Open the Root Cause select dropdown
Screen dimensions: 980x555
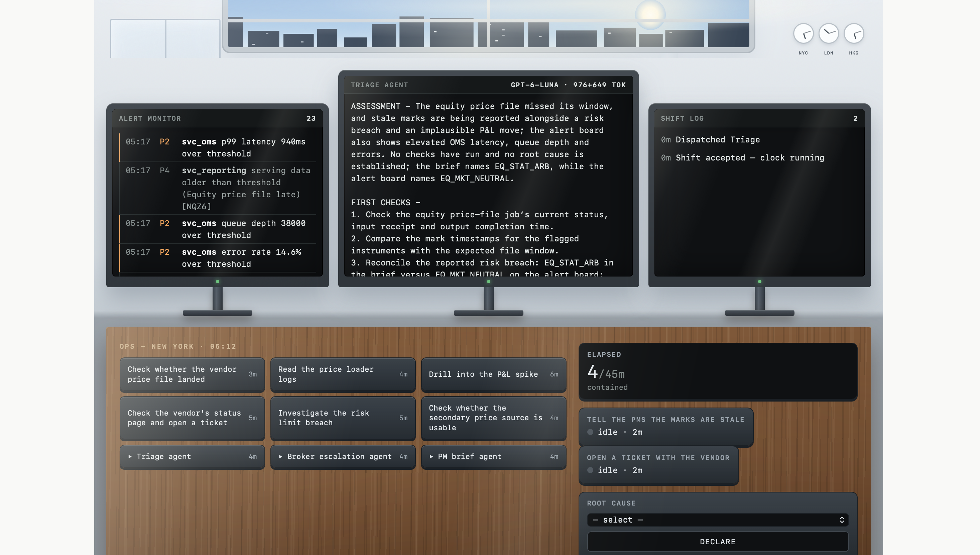(718, 520)
